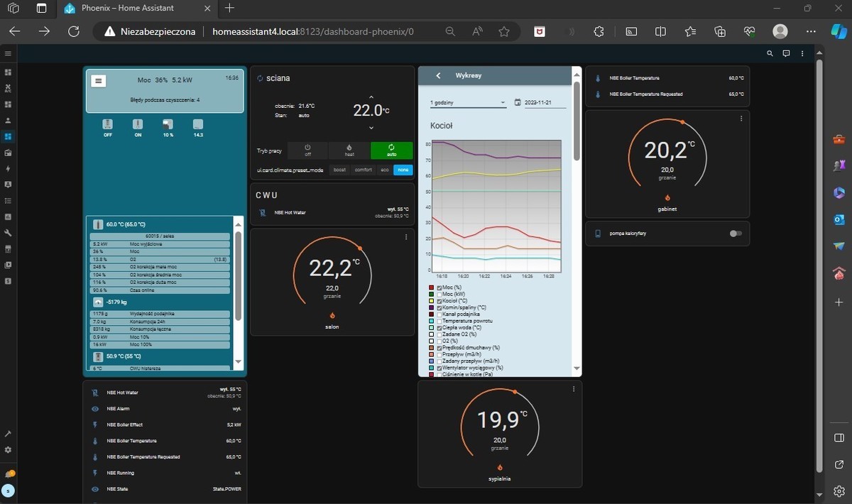
Task: Select the heat mode for sciana
Action: tap(349, 150)
